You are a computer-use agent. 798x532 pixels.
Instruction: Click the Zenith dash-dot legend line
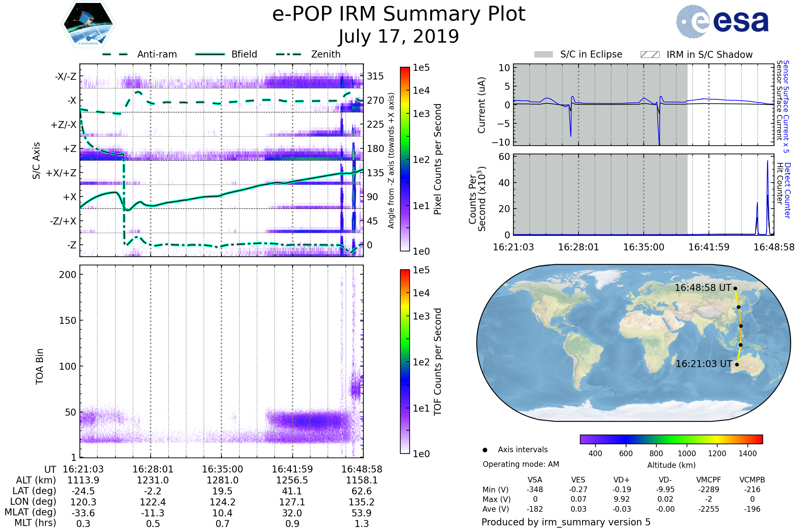[289, 54]
